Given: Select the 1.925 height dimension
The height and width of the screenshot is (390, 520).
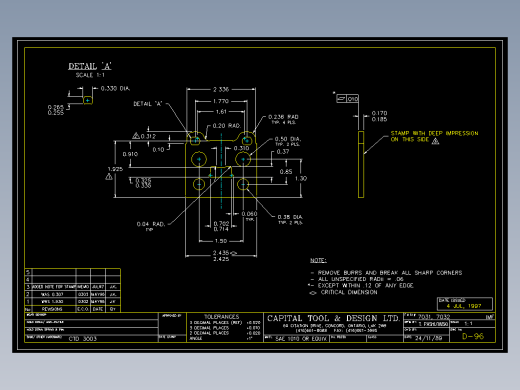Looking at the screenshot, I should 115,169.
